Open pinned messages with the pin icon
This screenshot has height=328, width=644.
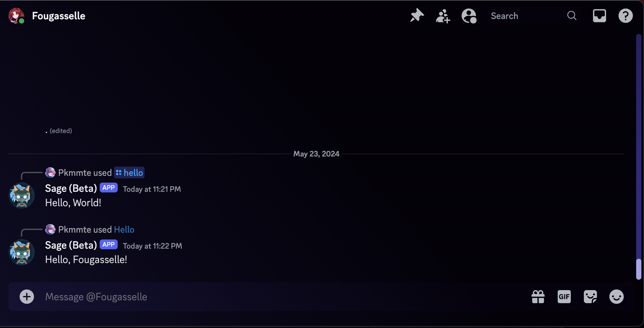pos(417,16)
